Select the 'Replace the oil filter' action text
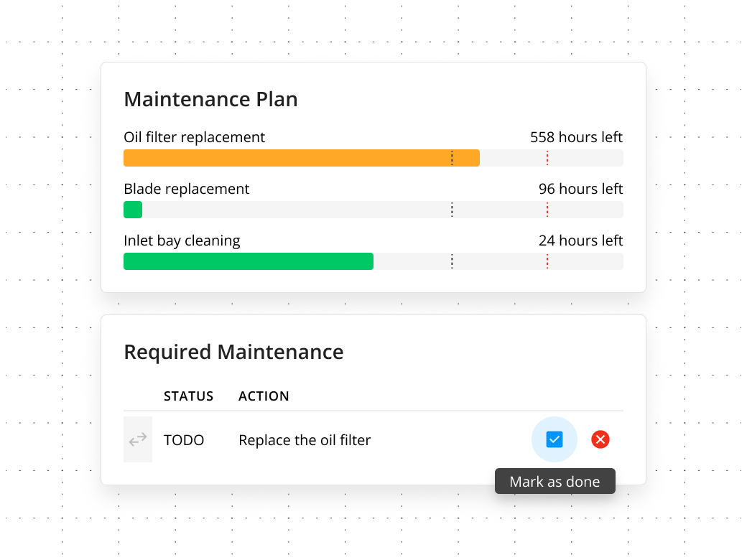Screen dimensions: 747x560 click(305, 440)
